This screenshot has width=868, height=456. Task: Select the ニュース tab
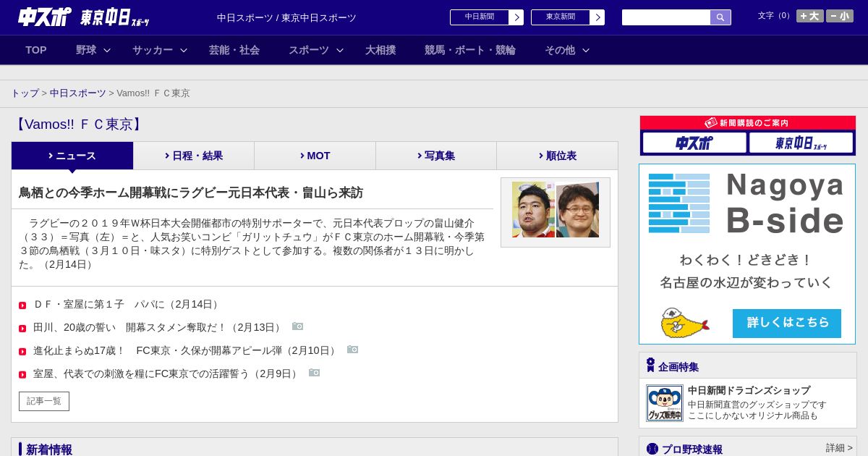click(x=72, y=156)
